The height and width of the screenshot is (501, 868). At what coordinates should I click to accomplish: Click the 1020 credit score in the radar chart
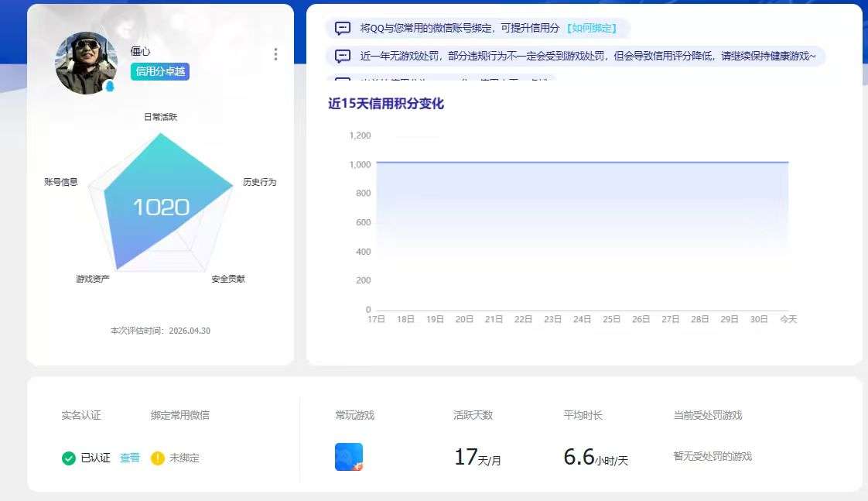[161, 208]
